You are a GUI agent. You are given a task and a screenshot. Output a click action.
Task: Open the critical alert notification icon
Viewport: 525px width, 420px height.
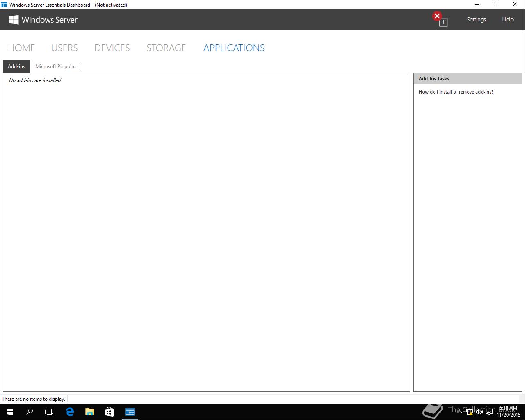click(439, 19)
